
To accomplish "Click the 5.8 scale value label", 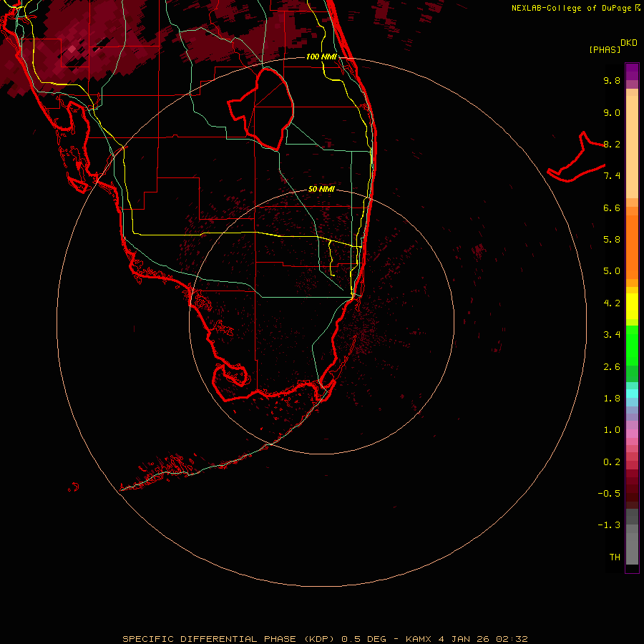I will (612, 240).
